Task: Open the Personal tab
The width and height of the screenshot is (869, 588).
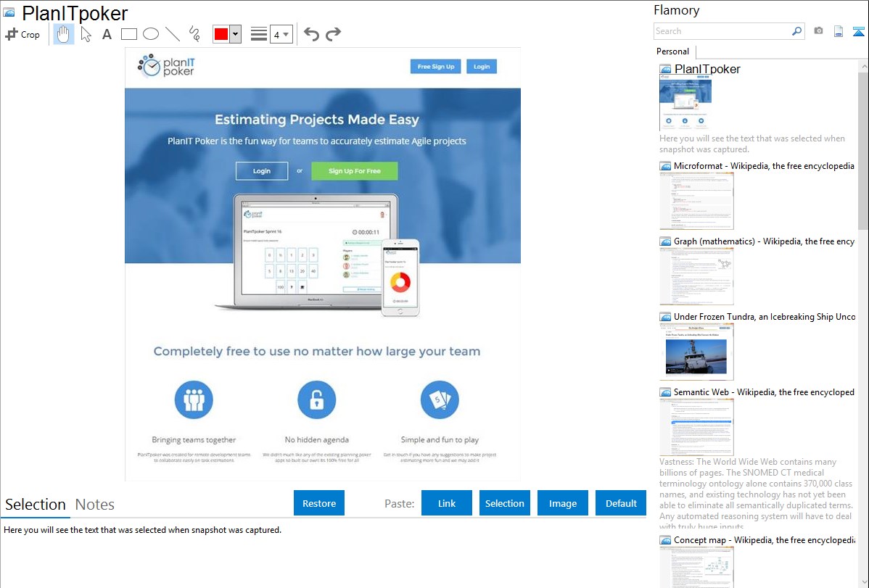Action: 672,51
